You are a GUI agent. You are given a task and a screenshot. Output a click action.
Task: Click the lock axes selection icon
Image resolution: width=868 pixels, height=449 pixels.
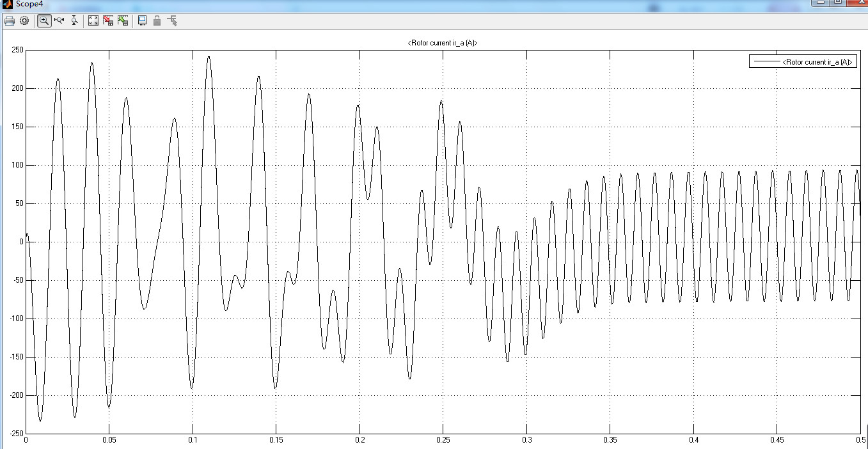pyautogui.click(x=157, y=20)
